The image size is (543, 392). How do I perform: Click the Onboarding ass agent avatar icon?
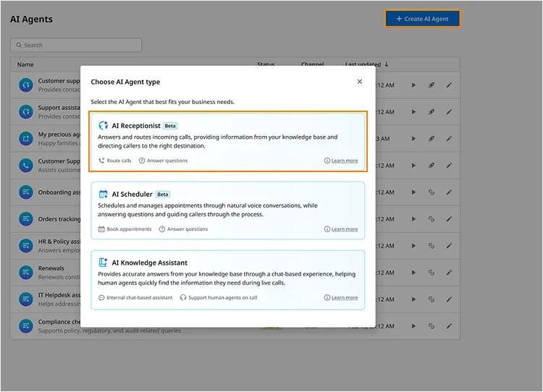tap(26, 192)
